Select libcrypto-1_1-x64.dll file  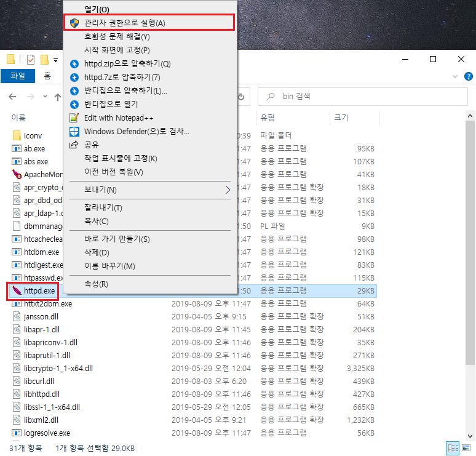pyautogui.click(x=58, y=369)
